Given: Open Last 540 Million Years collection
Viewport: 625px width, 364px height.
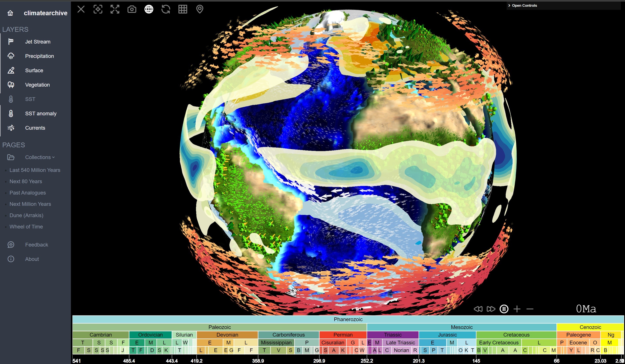Looking at the screenshot, I should (x=35, y=170).
